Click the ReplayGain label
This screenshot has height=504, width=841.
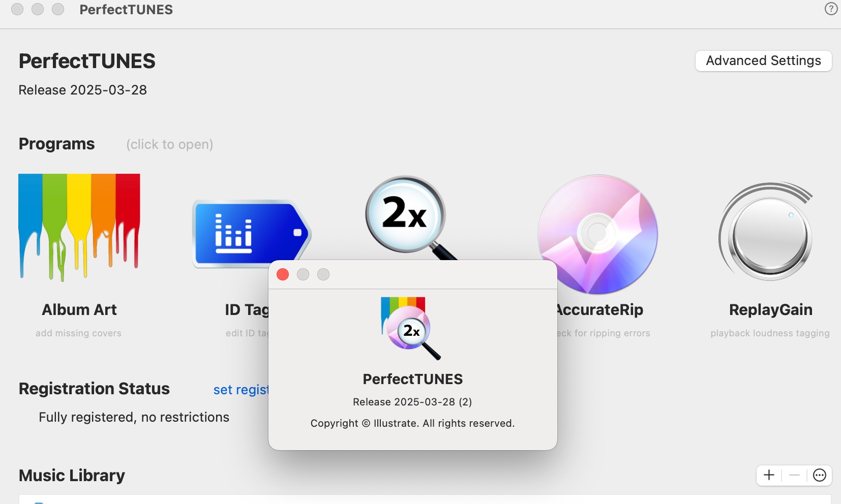770,309
